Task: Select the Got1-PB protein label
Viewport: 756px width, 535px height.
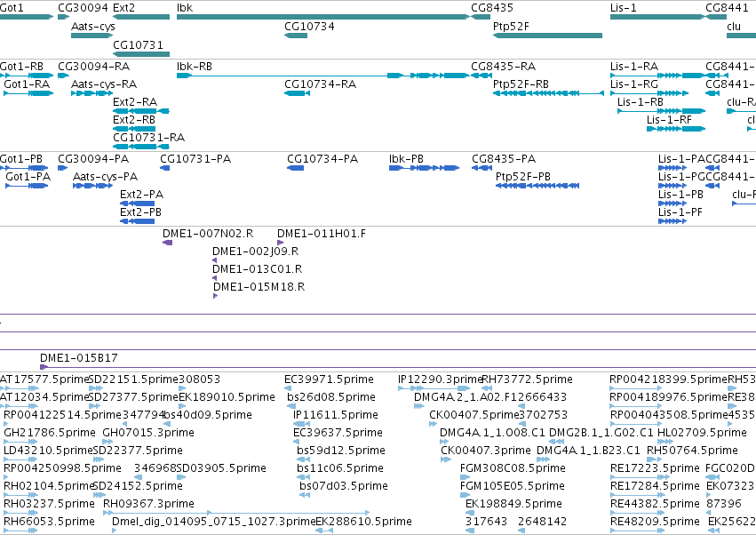Action: click(21, 159)
